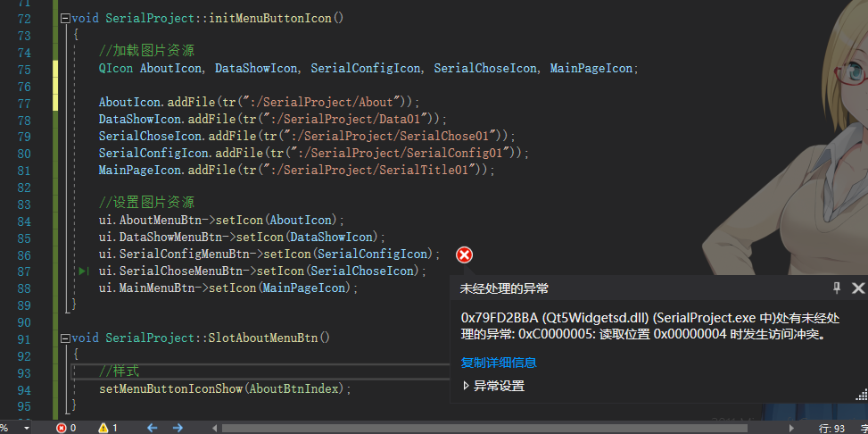
Task: Click the current statement arrow on line 87
Action: [84, 271]
